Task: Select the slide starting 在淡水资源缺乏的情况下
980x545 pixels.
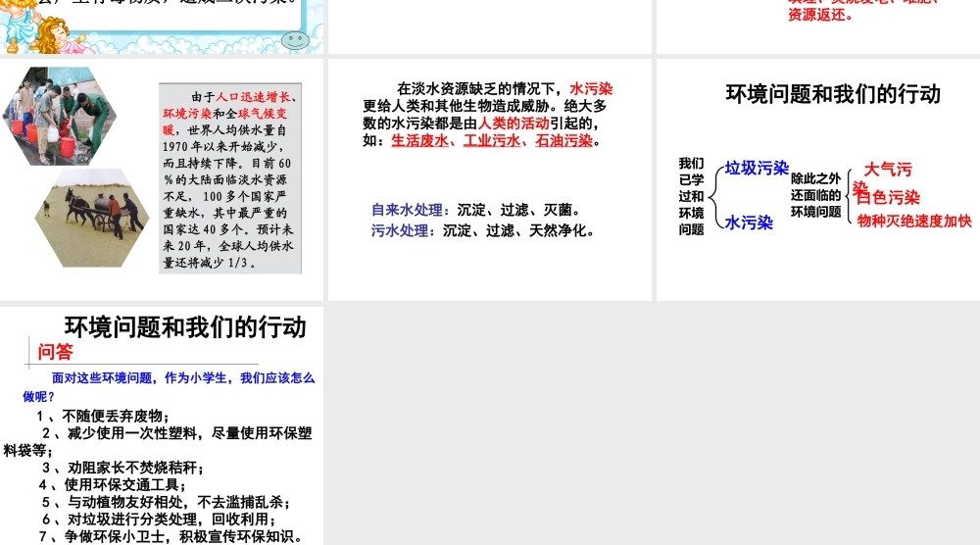Action: click(x=489, y=179)
